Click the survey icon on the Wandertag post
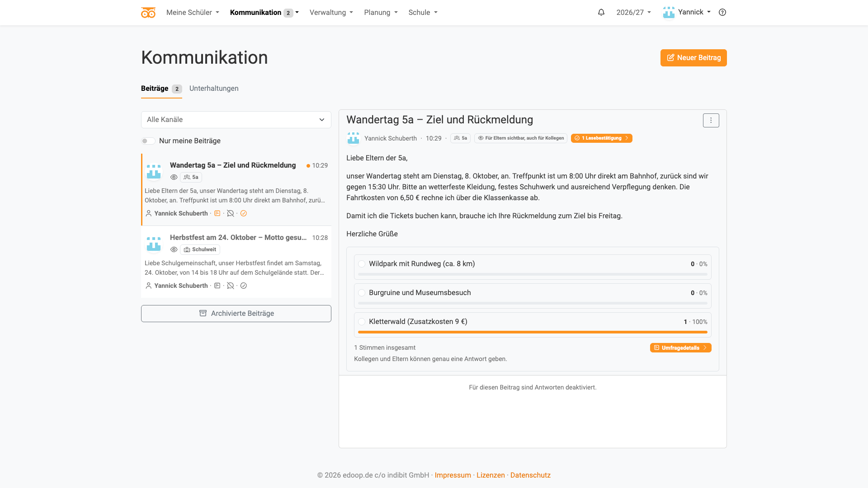 pos(217,213)
